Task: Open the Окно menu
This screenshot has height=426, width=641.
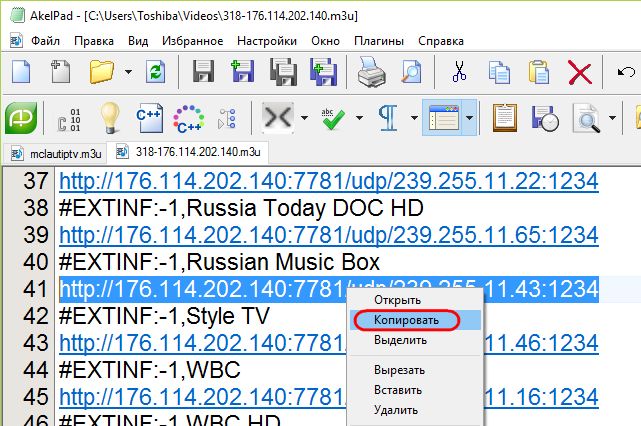Action: [x=325, y=41]
